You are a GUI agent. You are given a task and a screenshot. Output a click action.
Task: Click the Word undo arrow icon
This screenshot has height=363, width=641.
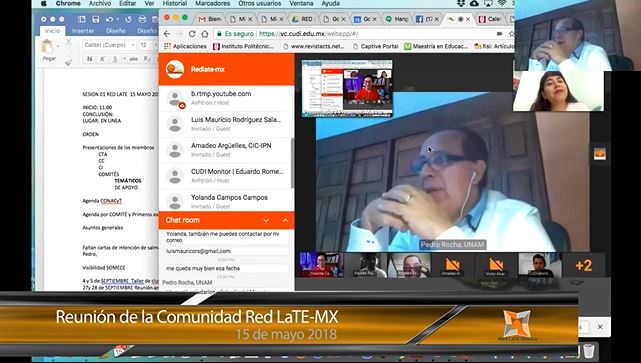[109, 19]
